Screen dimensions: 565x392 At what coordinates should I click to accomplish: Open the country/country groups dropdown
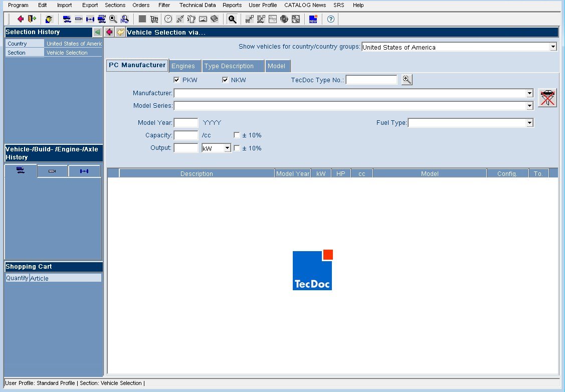pyautogui.click(x=553, y=47)
